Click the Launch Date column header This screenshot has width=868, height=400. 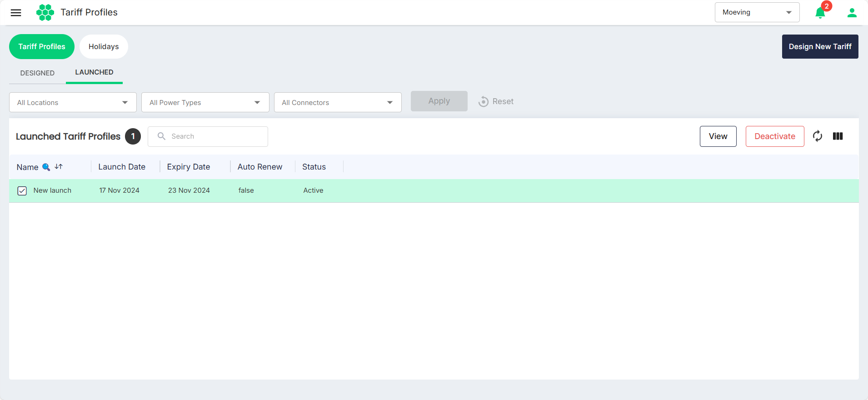coord(122,167)
